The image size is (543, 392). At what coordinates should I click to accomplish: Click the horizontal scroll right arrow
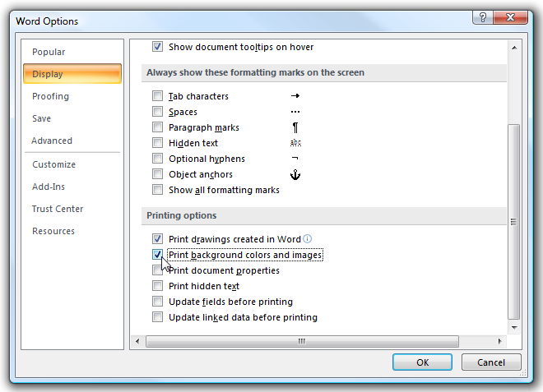pyautogui.click(x=499, y=341)
